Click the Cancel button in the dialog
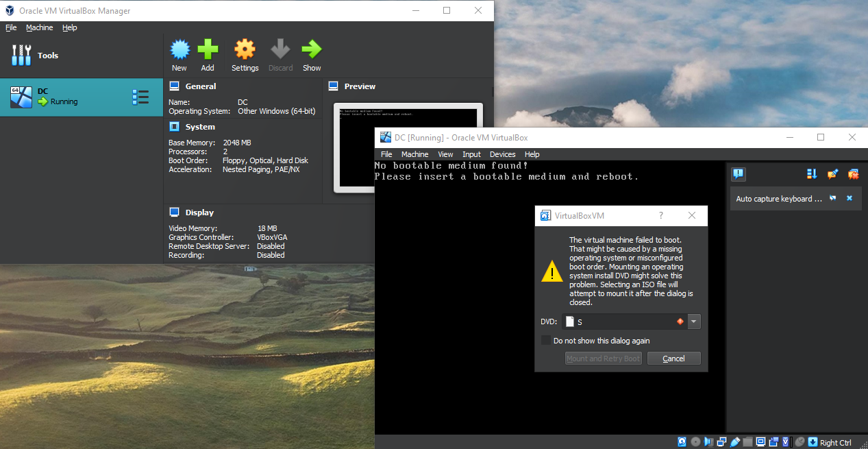This screenshot has height=449, width=868. click(673, 359)
